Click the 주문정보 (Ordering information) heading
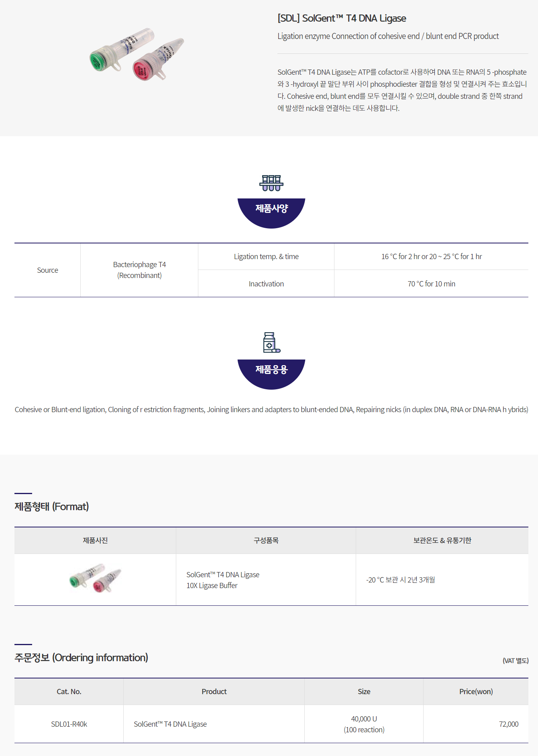The height and width of the screenshot is (756, 538). click(82, 658)
